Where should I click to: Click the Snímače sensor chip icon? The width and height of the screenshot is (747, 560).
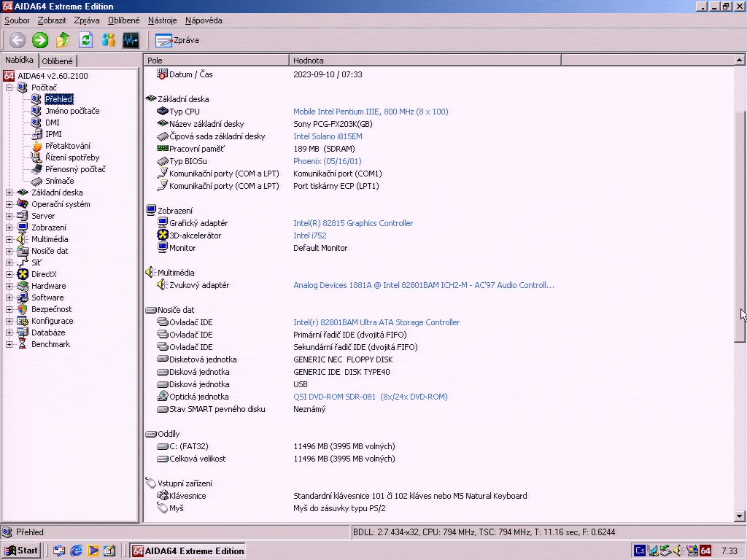tap(36, 181)
